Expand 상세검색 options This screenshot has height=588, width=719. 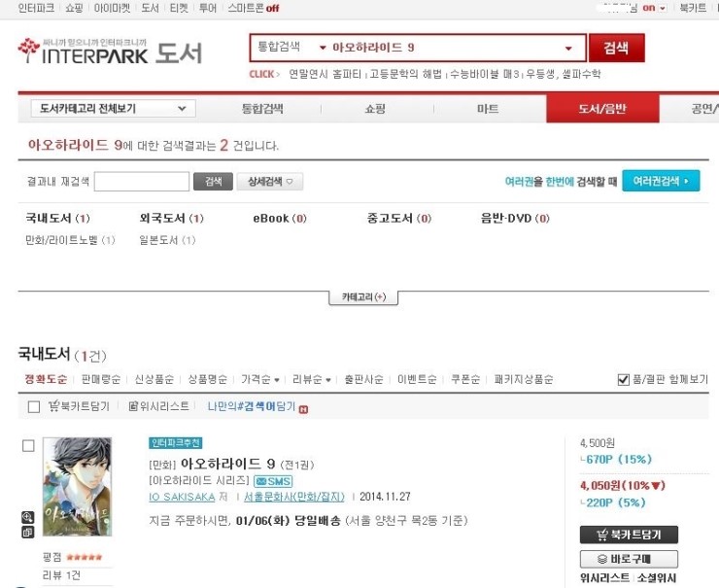pos(270,182)
